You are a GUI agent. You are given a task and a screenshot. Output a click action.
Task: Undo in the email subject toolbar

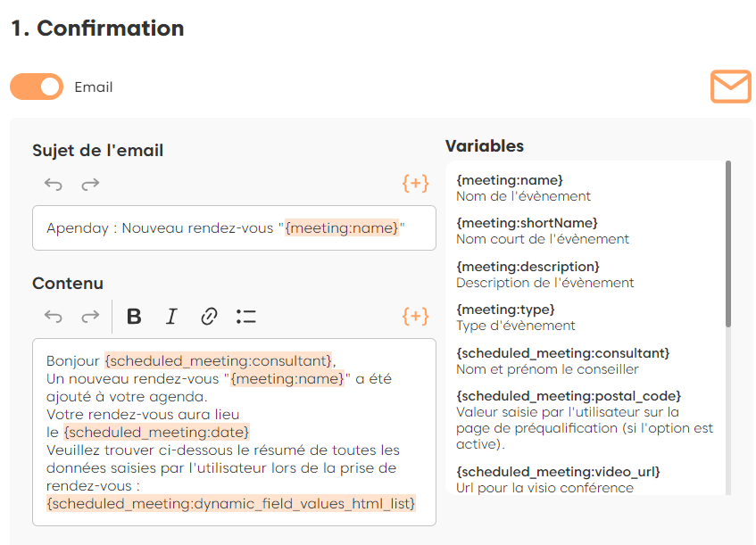54,185
